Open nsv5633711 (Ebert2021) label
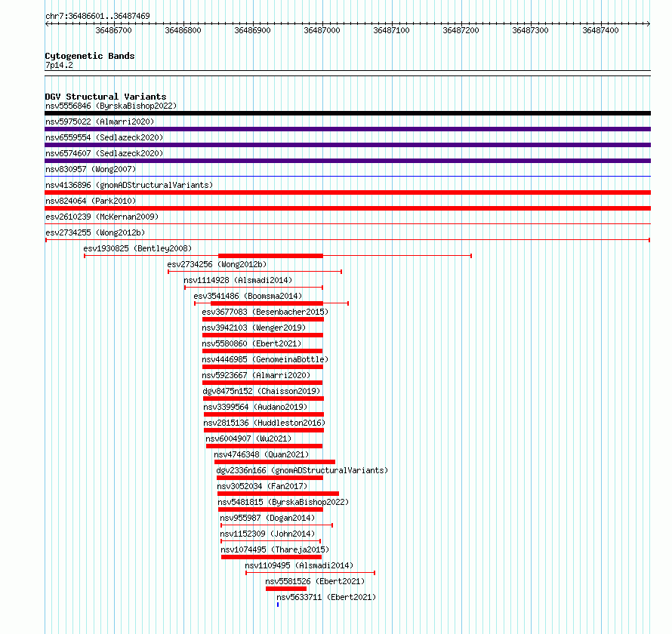Viewport: 672px width, 634px height. coord(326,597)
